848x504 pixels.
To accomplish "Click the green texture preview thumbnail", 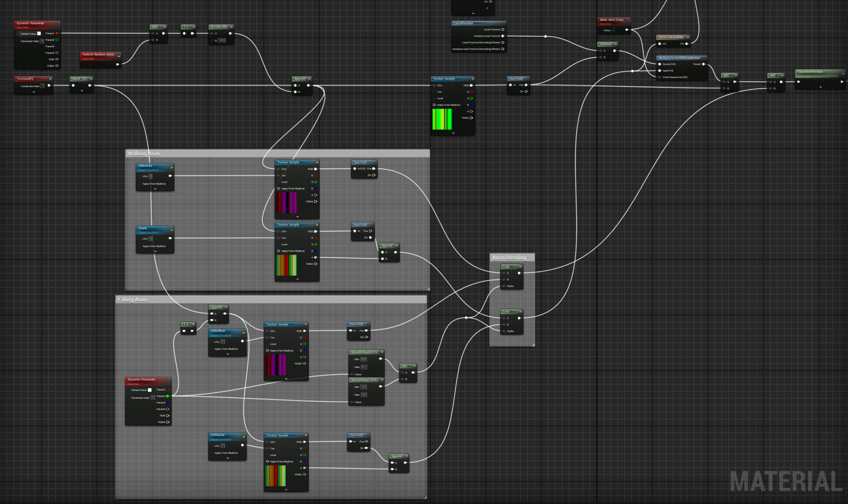I will tap(442, 119).
